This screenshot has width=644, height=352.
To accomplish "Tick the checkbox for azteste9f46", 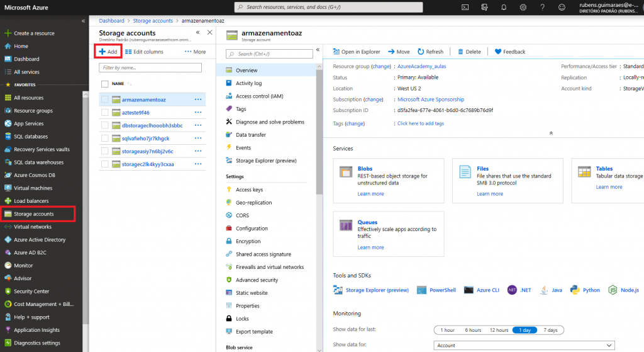I will (104, 113).
